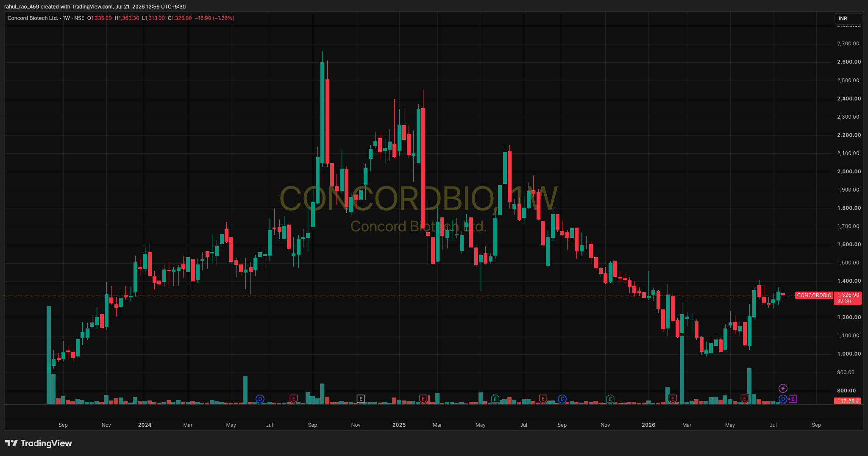
Task: Click the Concord Biotech Ltd. symbol title
Action: point(33,18)
